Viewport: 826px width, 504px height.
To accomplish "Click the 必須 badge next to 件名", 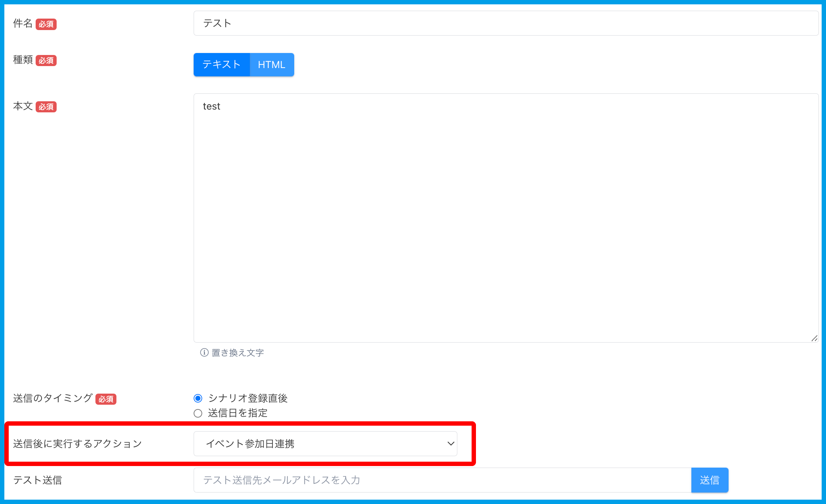I will tap(46, 24).
